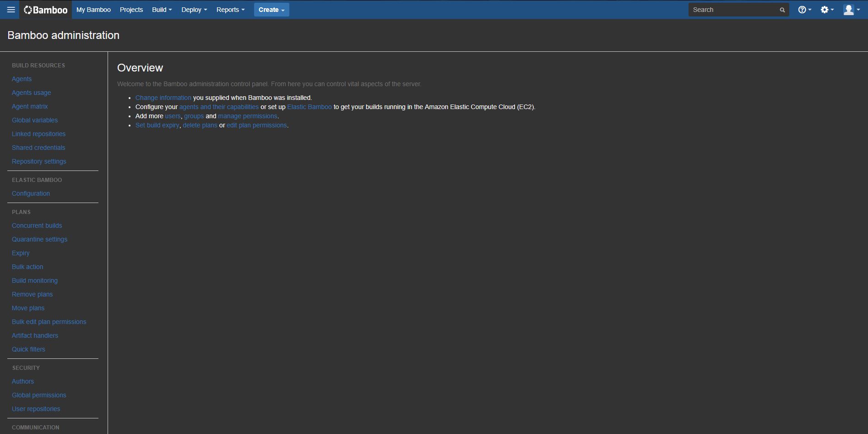Viewport: 868px width, 434px height.
Task: Click the groups link in Overview
Action: tap(194, 116)
